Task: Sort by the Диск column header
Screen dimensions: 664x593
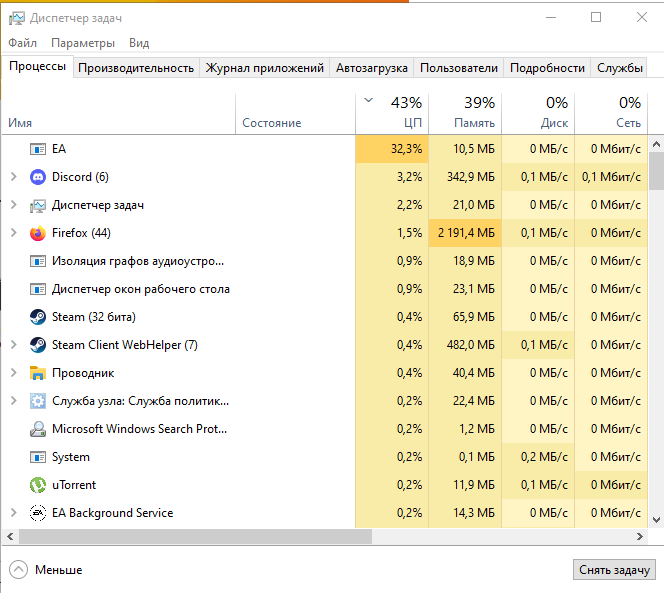Action: click(x=538, y=114)
